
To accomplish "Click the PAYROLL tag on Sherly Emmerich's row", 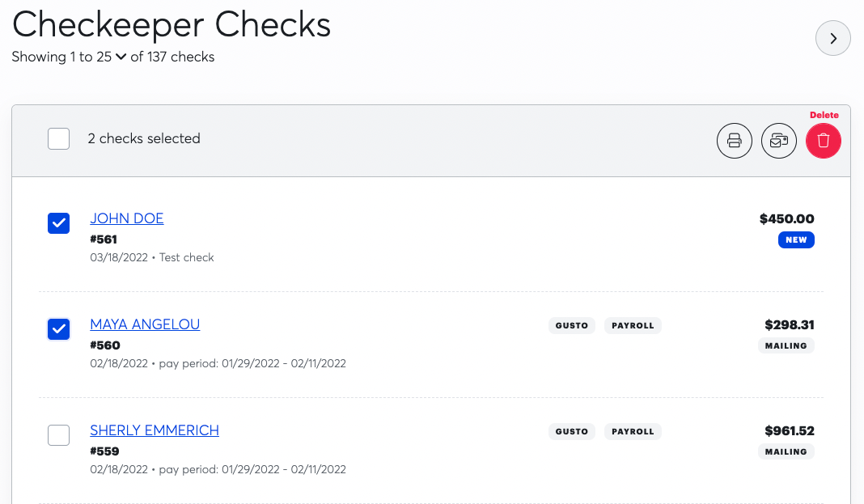I will [x=633, y=431].
